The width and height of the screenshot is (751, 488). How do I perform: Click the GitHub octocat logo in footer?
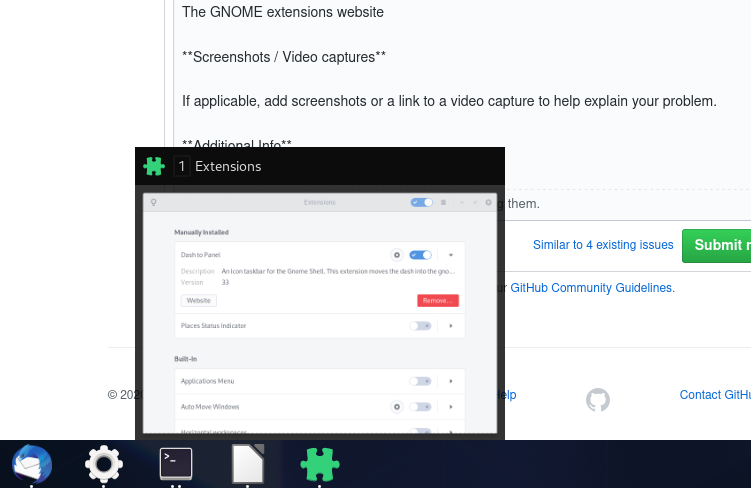[x=598, y=400]
